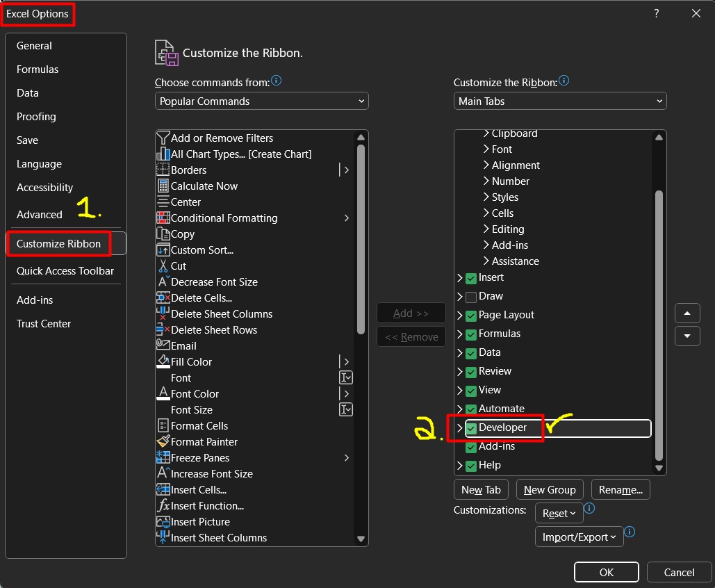The image size is (715, 588).
Task: Expand the Font group chevron
Action: (486, 149)
